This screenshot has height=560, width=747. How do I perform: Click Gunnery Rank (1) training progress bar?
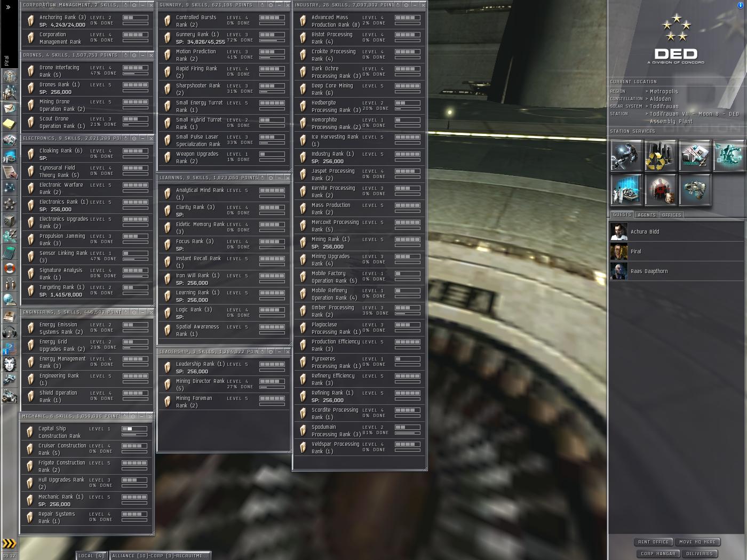(x=272, y=41)
